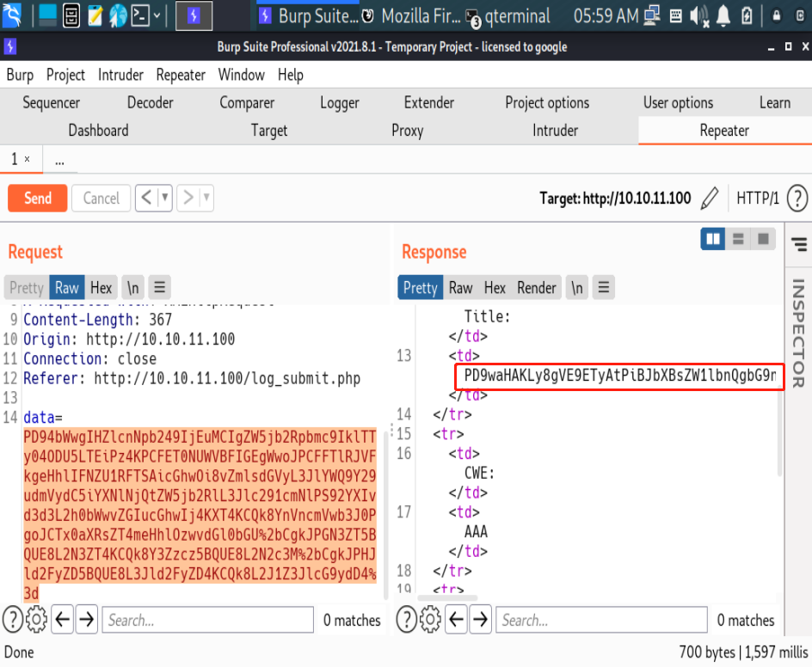Viewport: 812px width, 667px height.
Task: Select side-by-side layout view
Action: point(713,239)
